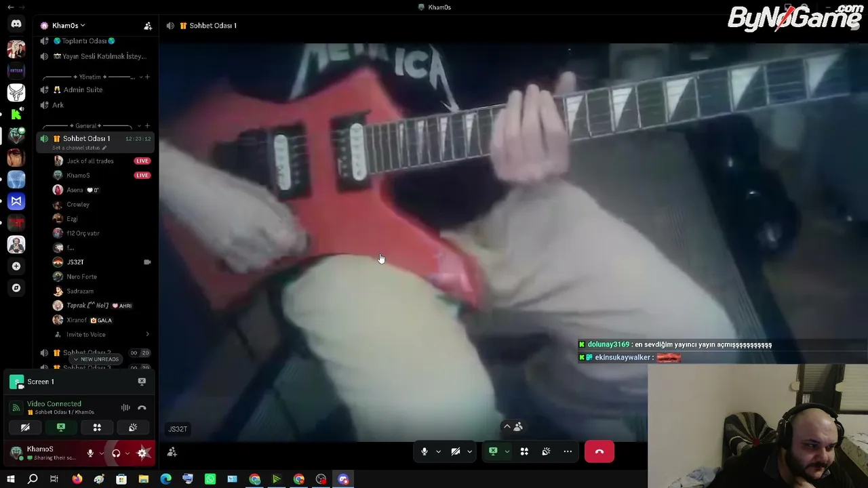
Task: Select the Ark voice channel
Action: tap(96, 105)
